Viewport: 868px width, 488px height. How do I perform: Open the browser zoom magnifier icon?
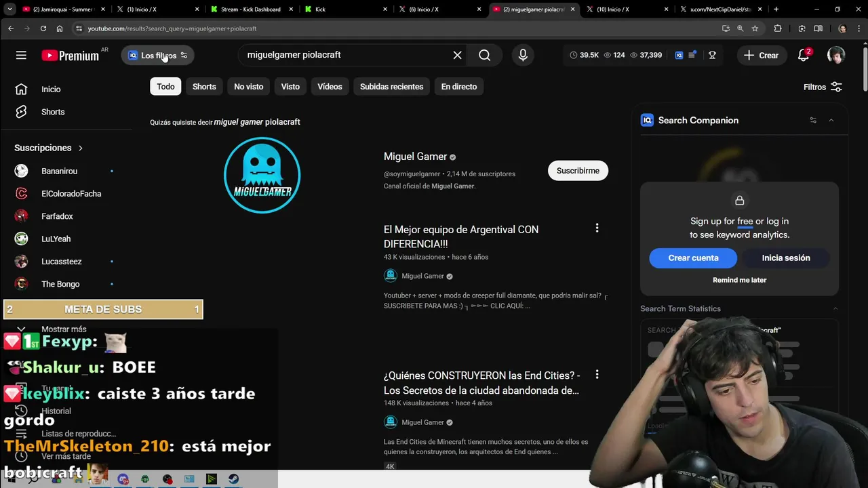click(x=740, y=28)
